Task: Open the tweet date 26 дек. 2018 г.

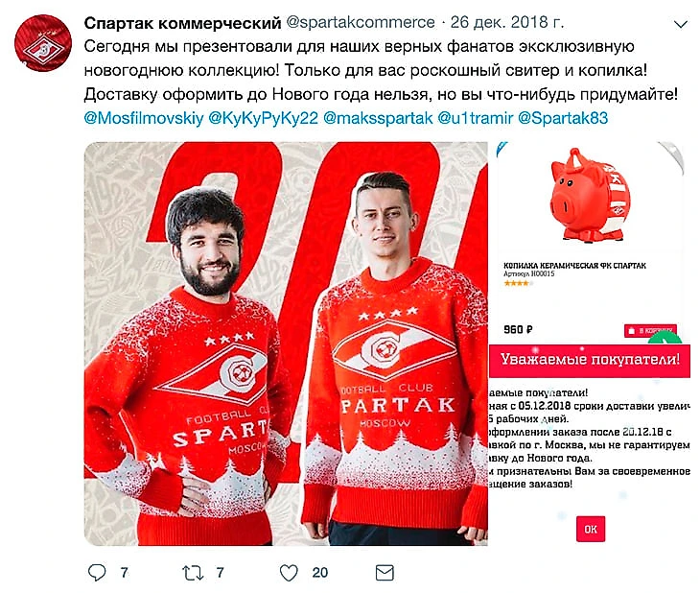Action: (x=507, y=22)
